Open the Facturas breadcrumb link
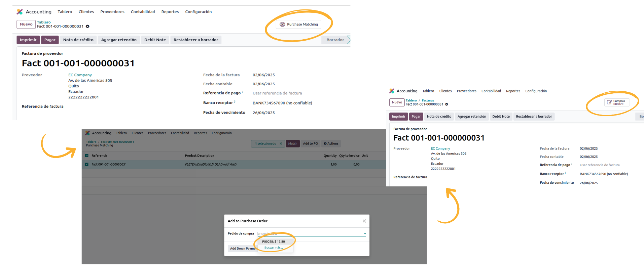 (x=428, y=100)
